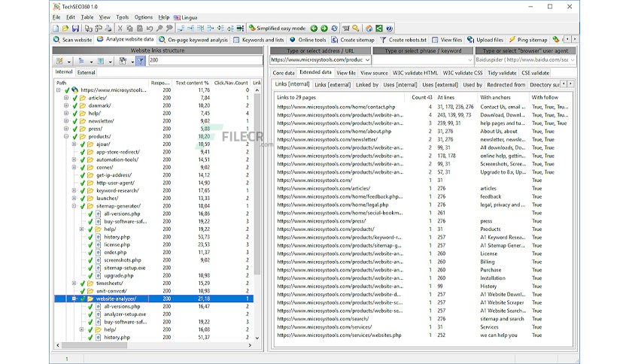Select the Links [external] tab
The width and height of the screenshot is (629, 364).
point(333,84)
